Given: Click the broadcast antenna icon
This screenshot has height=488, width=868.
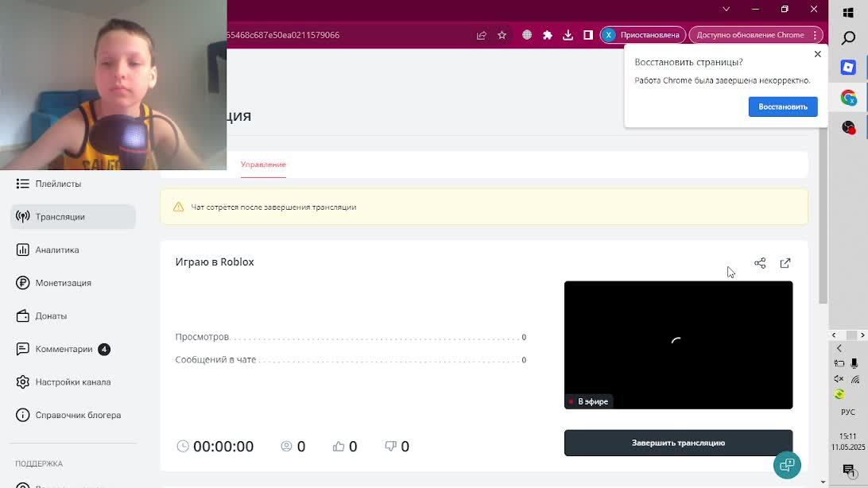Looking at the screenshot, I should pyautogui.click(x=23, y=217).
